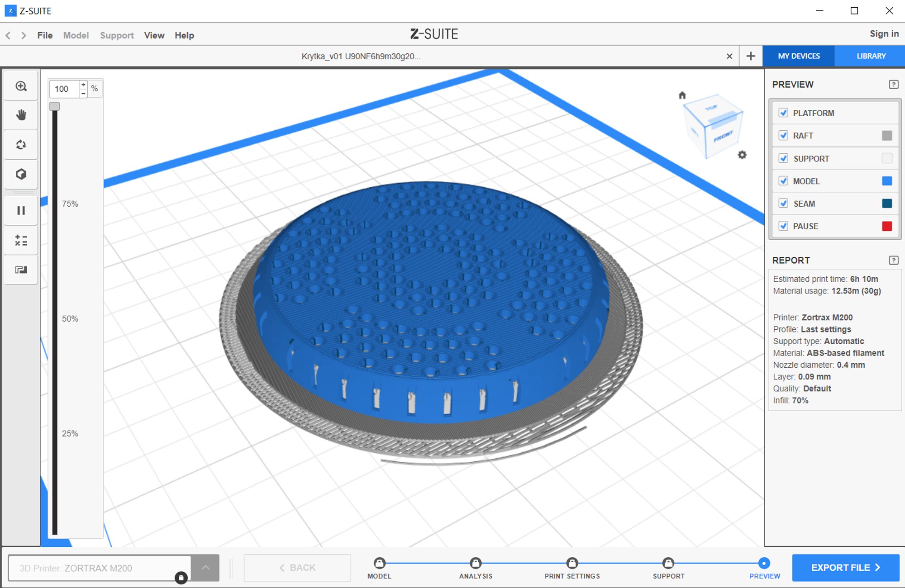
Task: Add a new project tab
Action: point(751,56)
